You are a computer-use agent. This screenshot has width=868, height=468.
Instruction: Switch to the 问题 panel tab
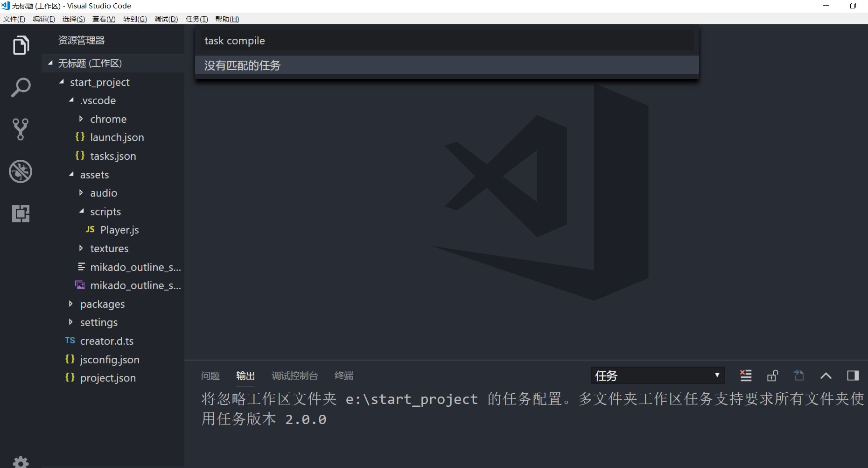[210, 376]
